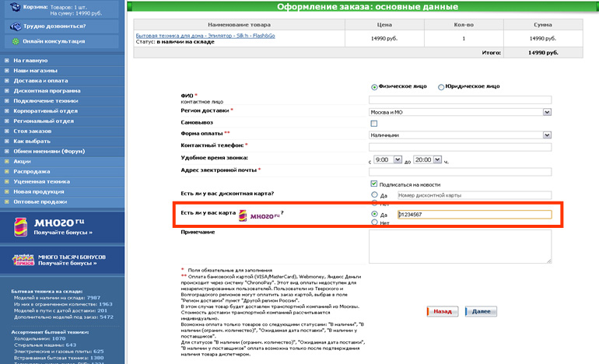Click bullet icon next to 'Акции'
This screenshot has height=364, width=599.
pyautogui.click(x=6, y=161)
